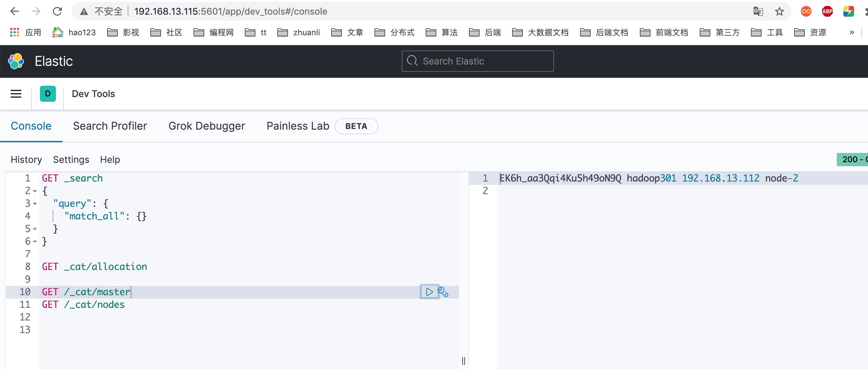This screenshot has height=369, width=868.
Task: Click the Elastic logo icon
Action: tap(16, 61)
